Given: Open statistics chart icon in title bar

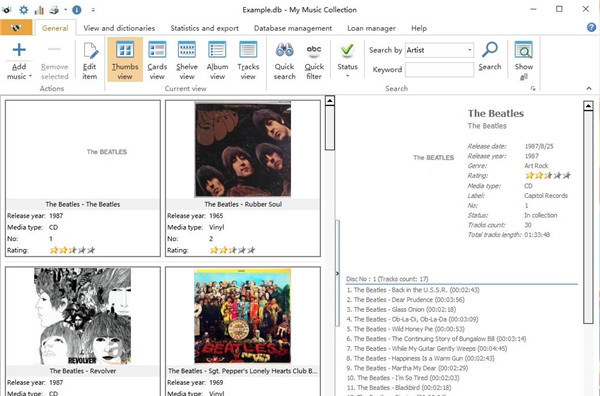Looking at the screenshot, I should pyautogui.click(x=39, y=10).
